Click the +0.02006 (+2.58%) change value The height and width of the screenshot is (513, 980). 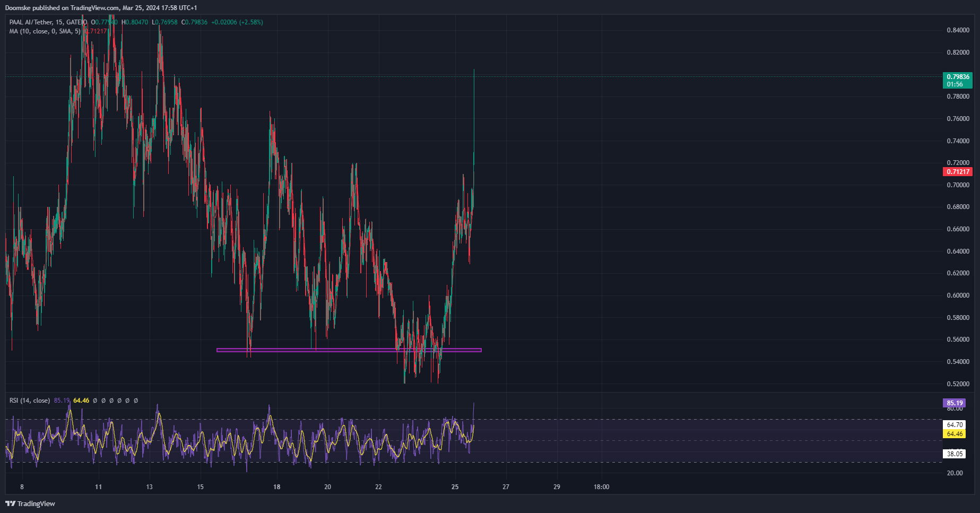pyautogui.click(x=237, y=22)
